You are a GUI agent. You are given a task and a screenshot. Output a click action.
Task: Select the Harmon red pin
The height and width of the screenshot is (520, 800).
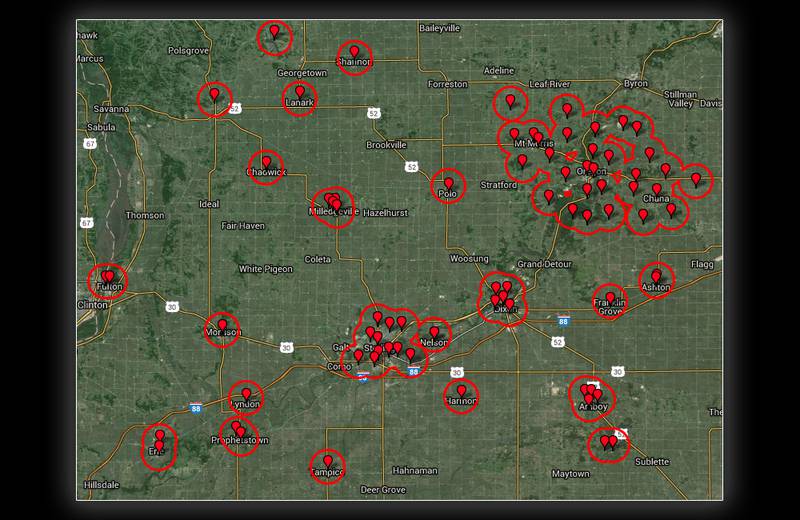point(461,392)
